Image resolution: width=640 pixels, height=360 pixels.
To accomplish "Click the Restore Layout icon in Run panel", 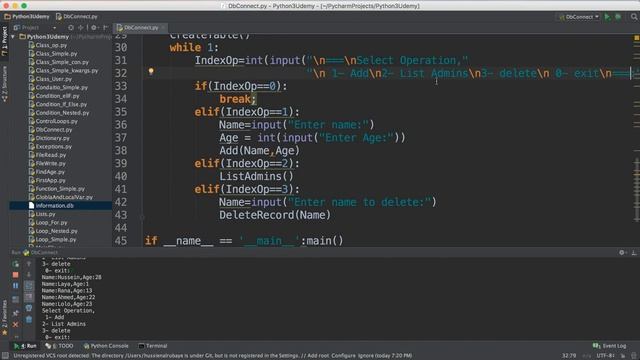I will 16,299.
